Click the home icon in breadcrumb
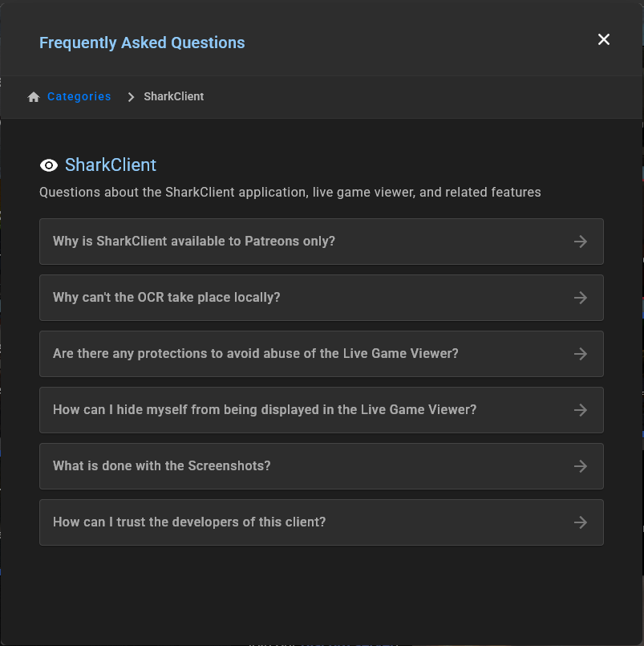644x646 pixels. tap(34, 97)
